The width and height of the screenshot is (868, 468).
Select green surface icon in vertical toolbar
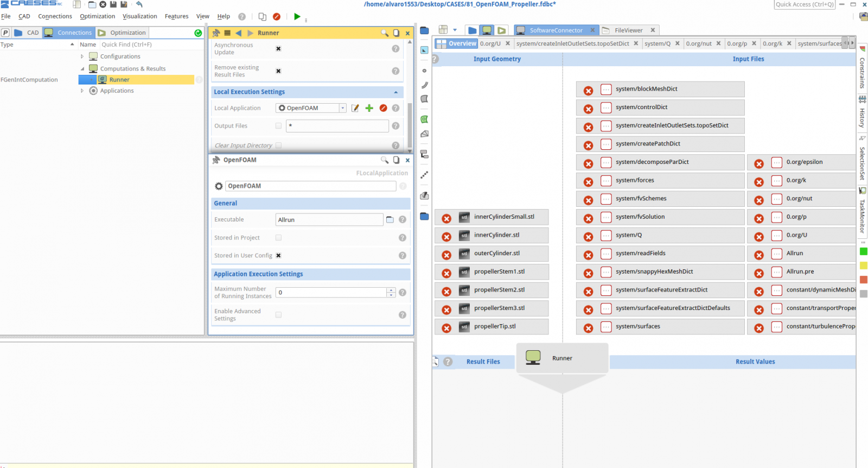point(424,119)
